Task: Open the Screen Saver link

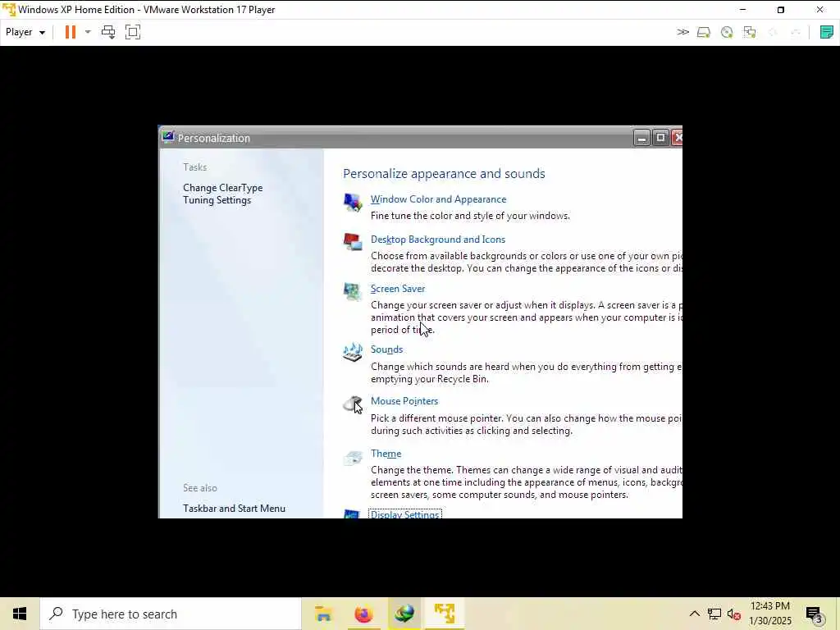Action: [x=398, y=289]
